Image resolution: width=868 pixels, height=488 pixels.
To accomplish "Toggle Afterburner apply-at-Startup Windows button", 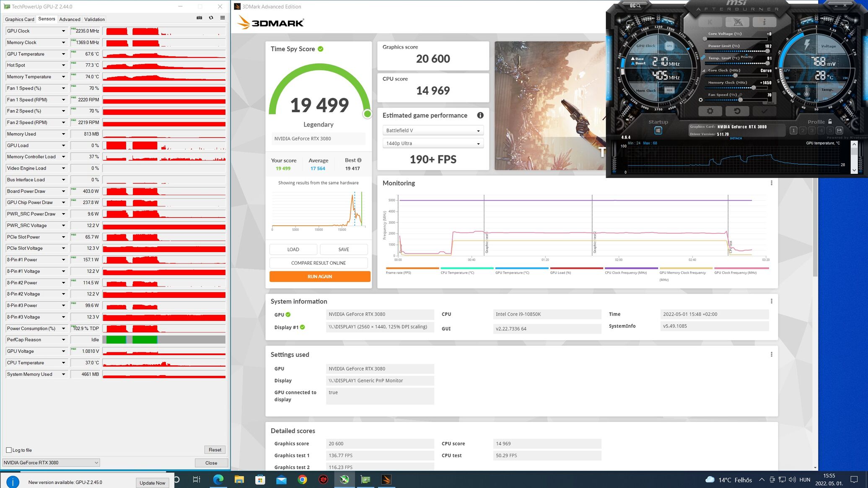I will [x=658, y=131].
